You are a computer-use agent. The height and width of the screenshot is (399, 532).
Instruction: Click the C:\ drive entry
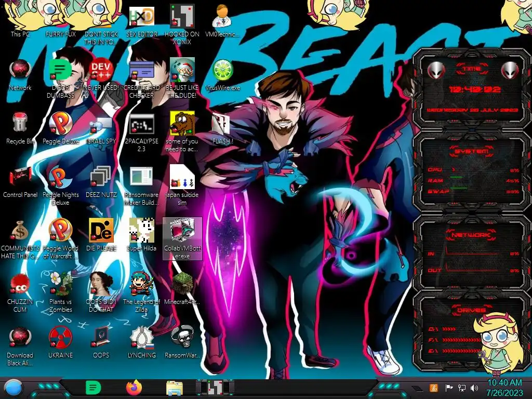click(443, 329)
